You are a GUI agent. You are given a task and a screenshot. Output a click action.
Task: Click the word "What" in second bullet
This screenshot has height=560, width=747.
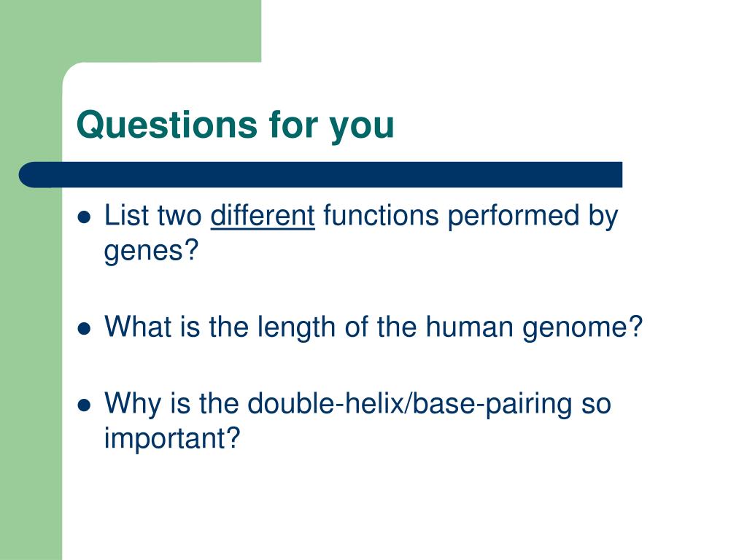(138, 327)
